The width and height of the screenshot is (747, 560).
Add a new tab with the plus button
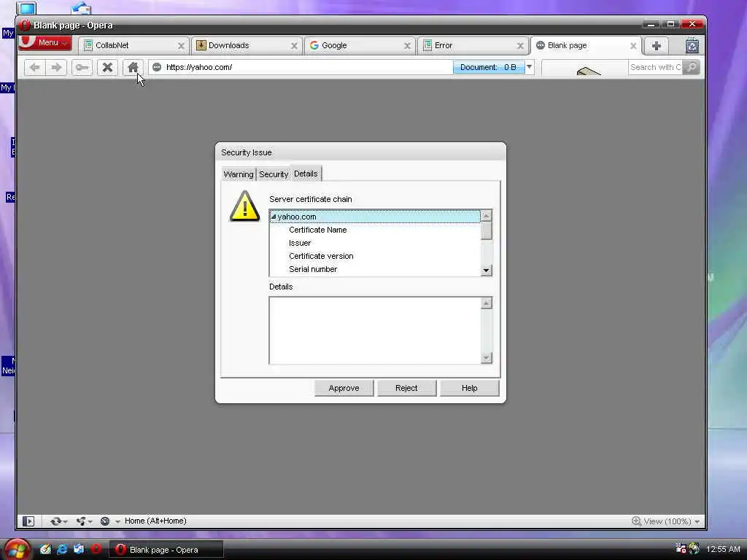pos(656,46)
